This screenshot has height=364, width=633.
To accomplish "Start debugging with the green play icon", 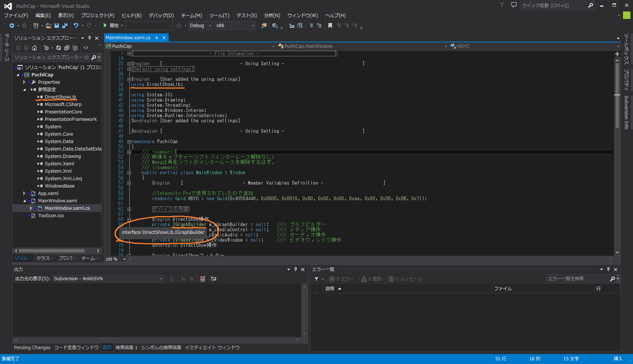I will 105,26.
